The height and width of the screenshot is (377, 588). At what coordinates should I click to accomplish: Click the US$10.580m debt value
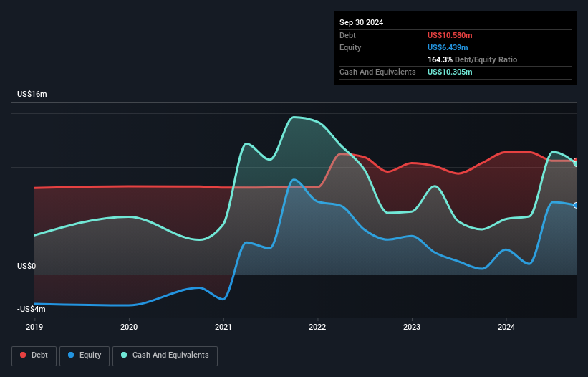click(x=450, y=35)
